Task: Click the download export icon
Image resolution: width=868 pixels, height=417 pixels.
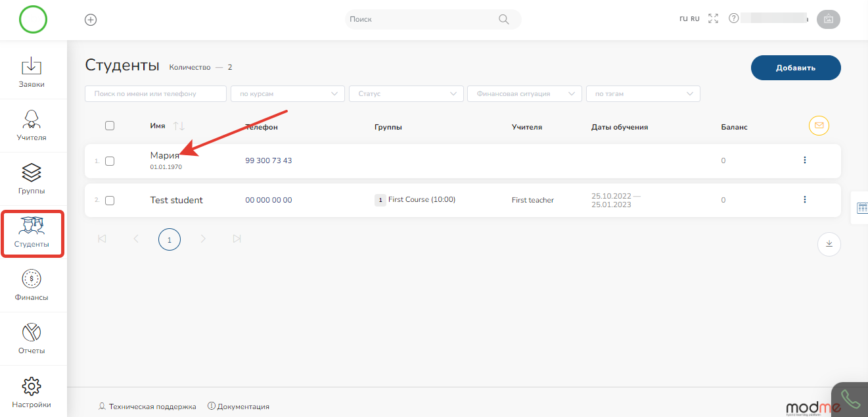Action: 829,244
